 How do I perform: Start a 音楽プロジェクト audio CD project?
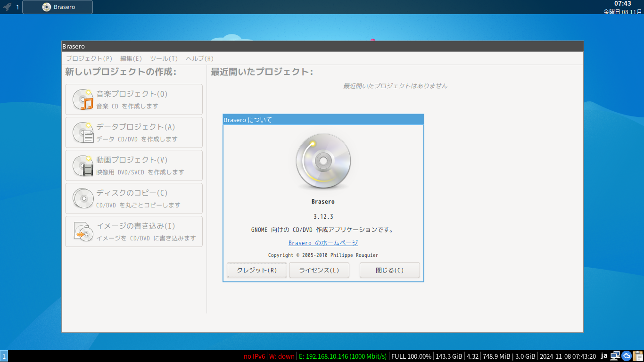pyautogui.click(x=134, y=99)
